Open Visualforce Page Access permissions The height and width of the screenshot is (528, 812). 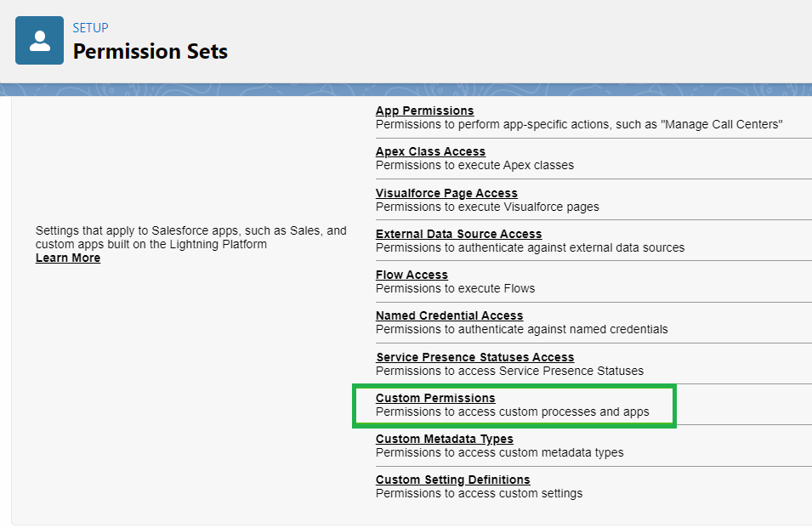446,193
